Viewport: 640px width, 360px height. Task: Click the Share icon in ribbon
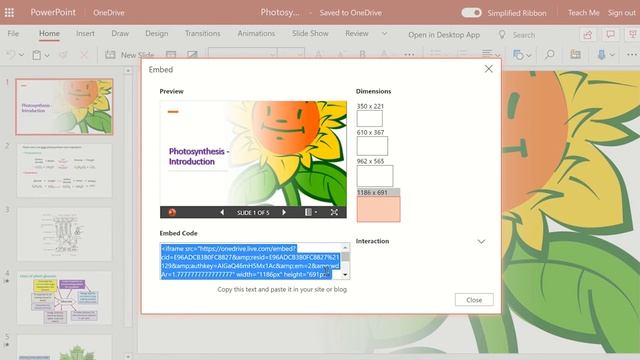[x=588, y=35]
